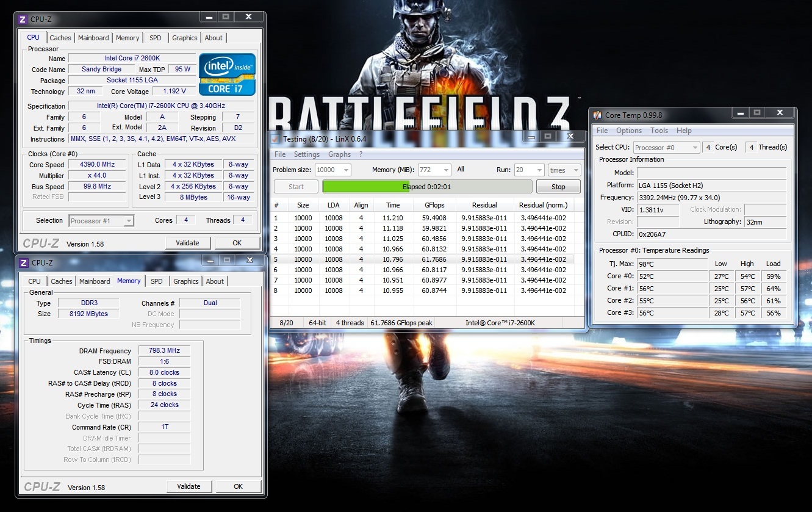This screenshot has height=512, width=812.
Task: Click the Multiplier value x 44.0
Action: tap(97, 176)
